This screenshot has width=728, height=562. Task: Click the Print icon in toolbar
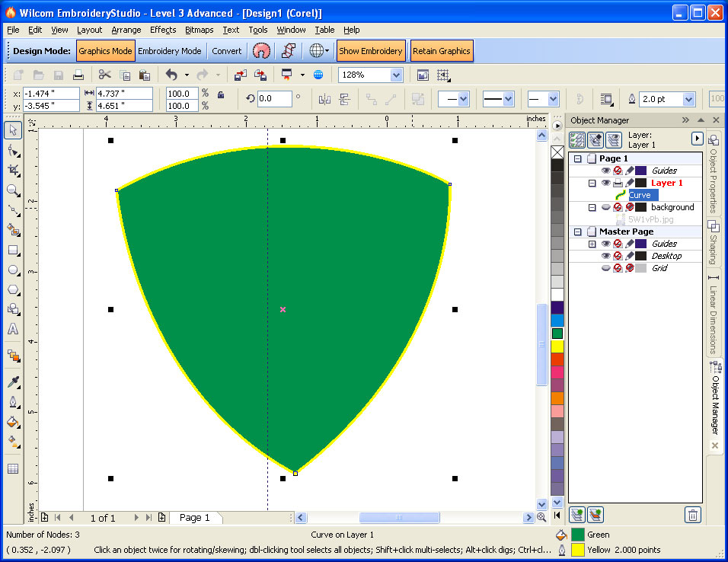[x=77, y=75]
